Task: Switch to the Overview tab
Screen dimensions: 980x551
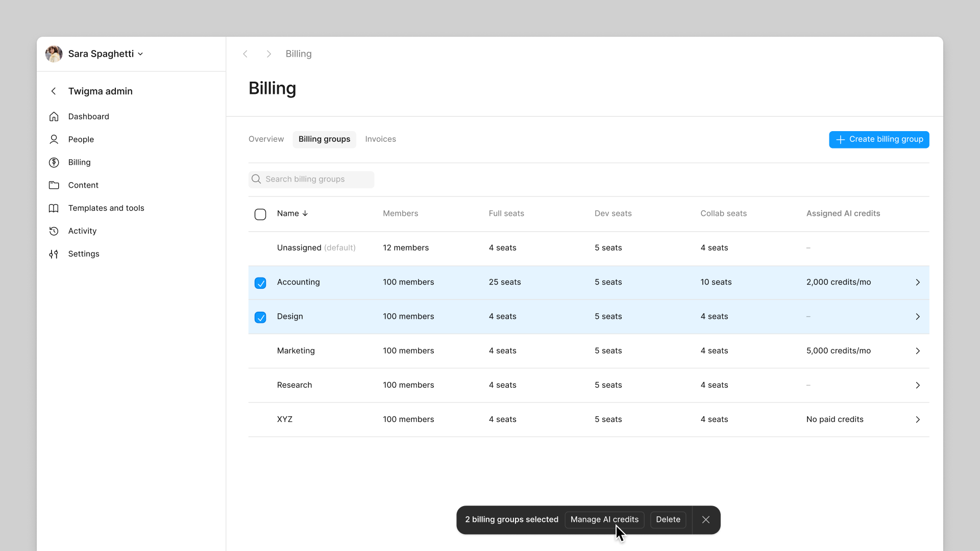Action: tap(265, 139)
